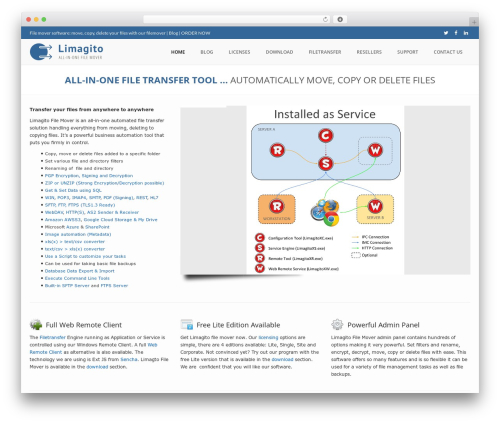Click the S Service Engine legend icon
The width and height of the screenshot is (500, 423).
(x=260, y=248)
